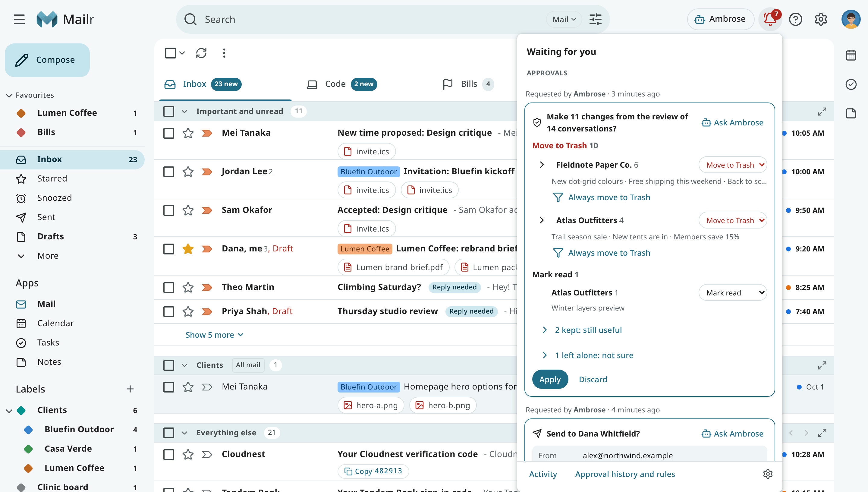Expand 2 kept: still useful
This screenshot has width=868, height=492.
(588, 330)
